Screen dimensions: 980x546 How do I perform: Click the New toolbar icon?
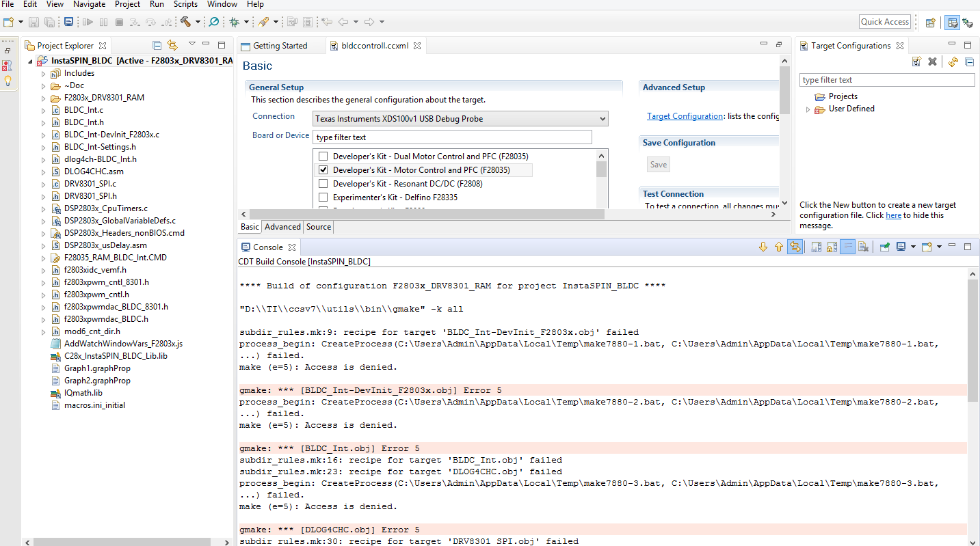pyautogui.click(x=8, y=22)
